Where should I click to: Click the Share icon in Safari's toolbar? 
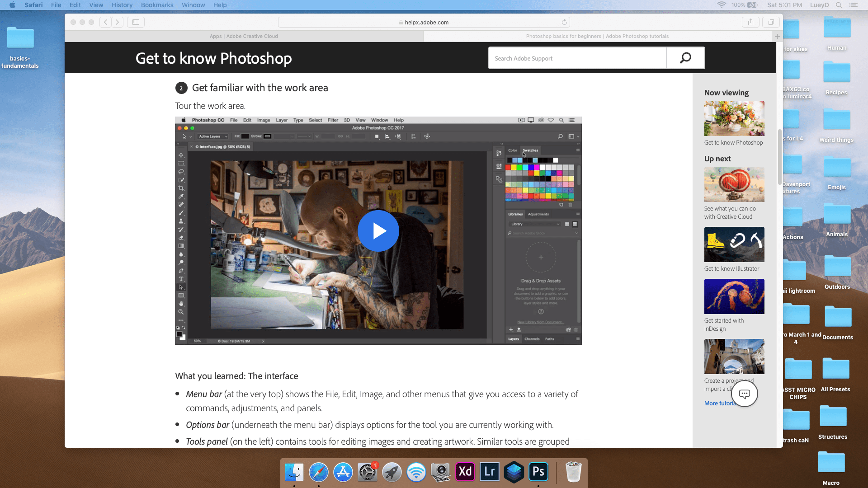pos(750,22)
